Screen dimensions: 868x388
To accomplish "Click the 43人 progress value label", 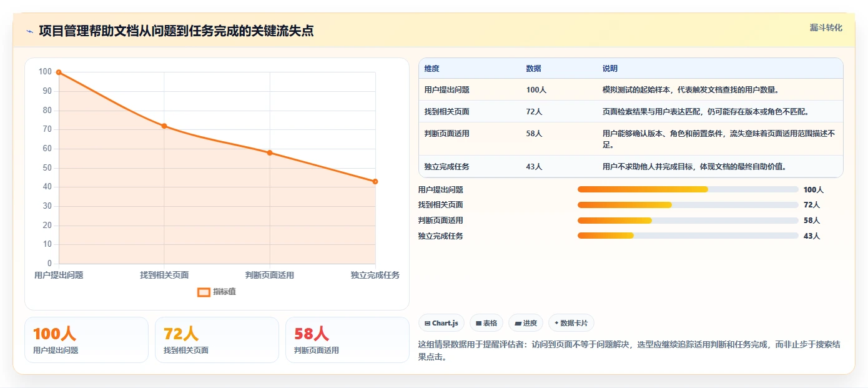I will tap(812, 236).
